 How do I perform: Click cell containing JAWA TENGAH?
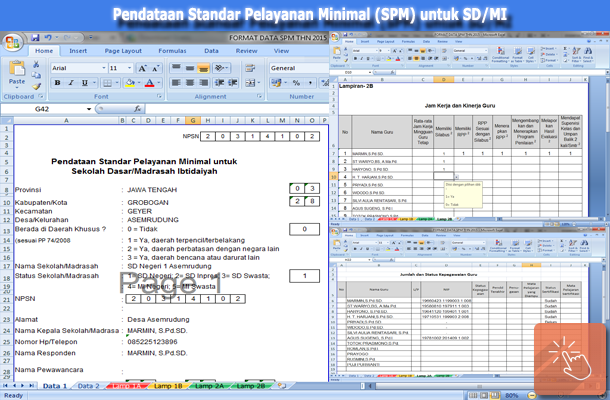coord(152,190)
